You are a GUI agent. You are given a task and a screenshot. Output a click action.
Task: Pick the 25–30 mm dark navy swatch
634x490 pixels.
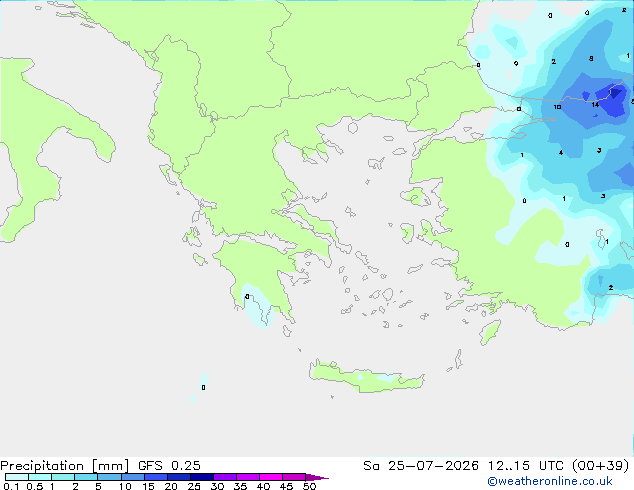pos(202,477)
